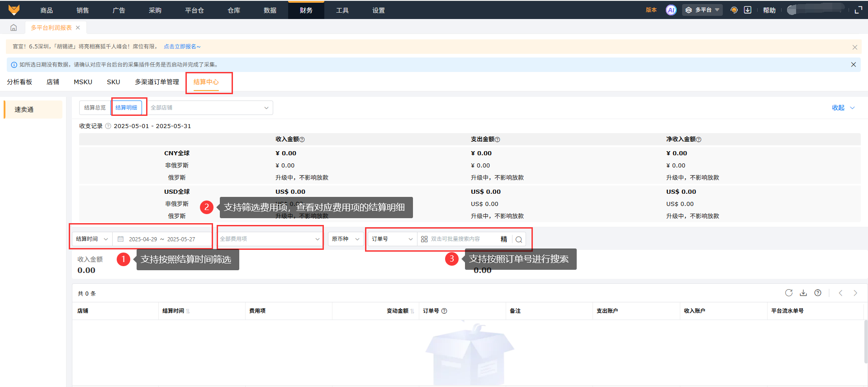868x387 pixels.
Task: Open the 结算时间 time type dropdown
Action: point(92,239)
